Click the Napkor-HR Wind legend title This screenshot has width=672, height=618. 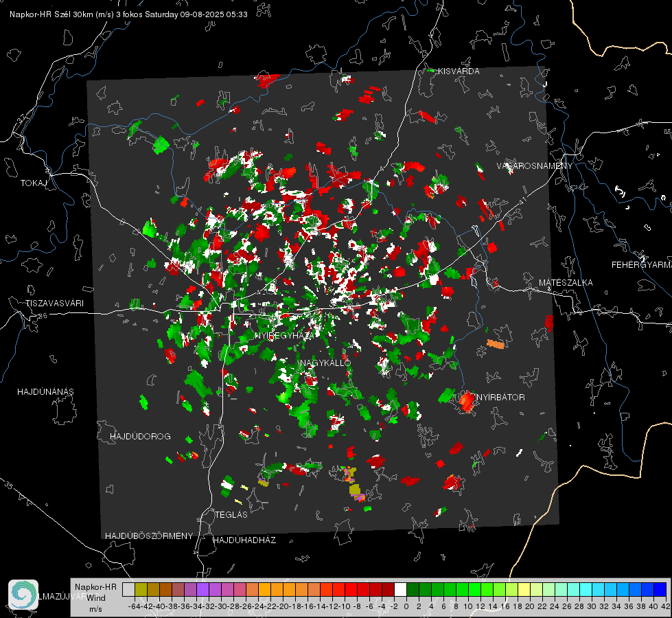coord(95,593)
